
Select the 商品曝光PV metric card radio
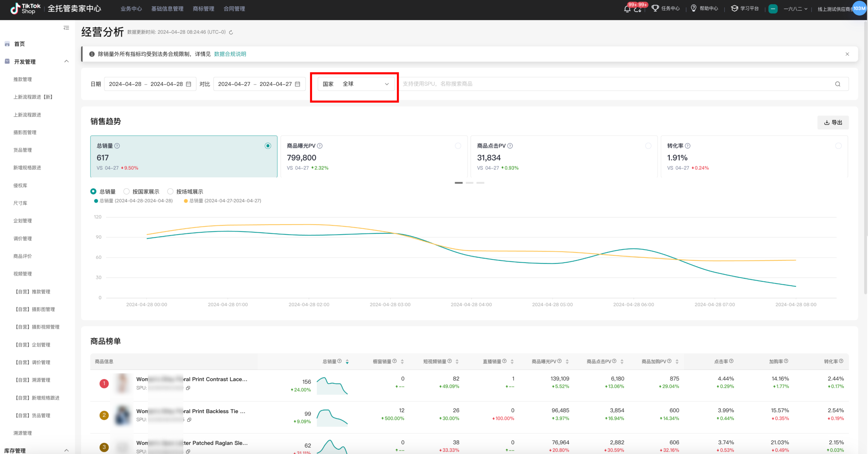pos(458,146)
